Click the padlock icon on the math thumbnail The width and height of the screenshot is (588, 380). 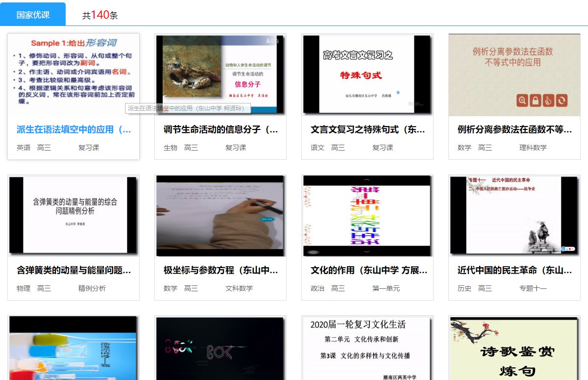coord(536,101)
